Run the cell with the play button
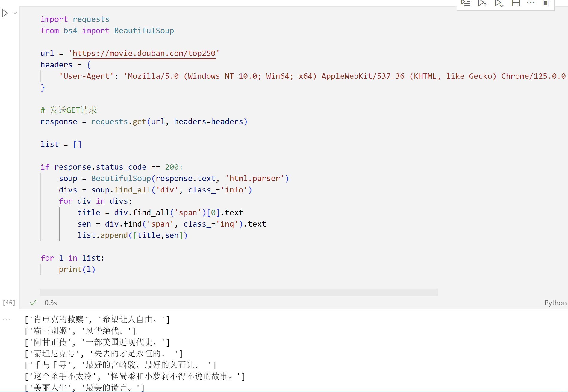Image resolution: width=568 pixels, height=392 pixels. click(x=4, y=13)
